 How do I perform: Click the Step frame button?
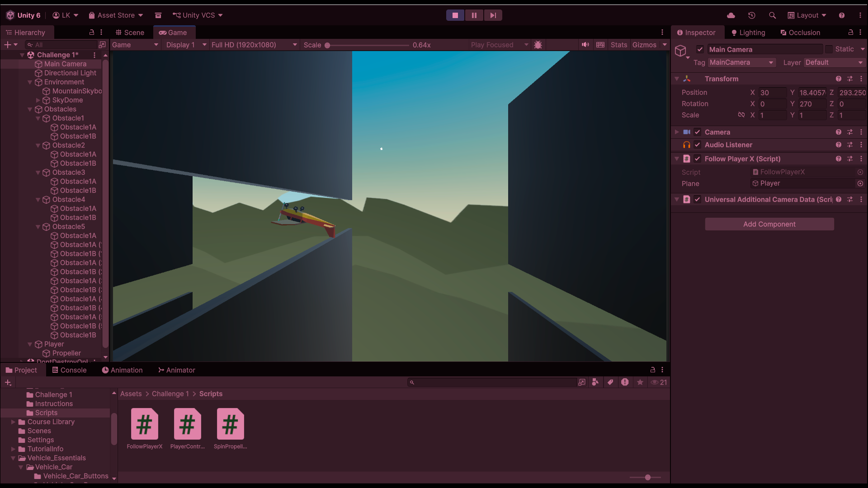493,15
